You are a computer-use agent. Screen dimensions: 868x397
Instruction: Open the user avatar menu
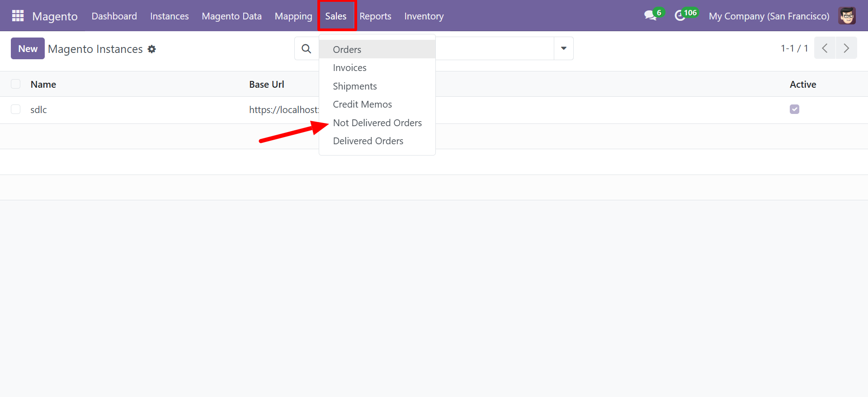pos(847,16)
